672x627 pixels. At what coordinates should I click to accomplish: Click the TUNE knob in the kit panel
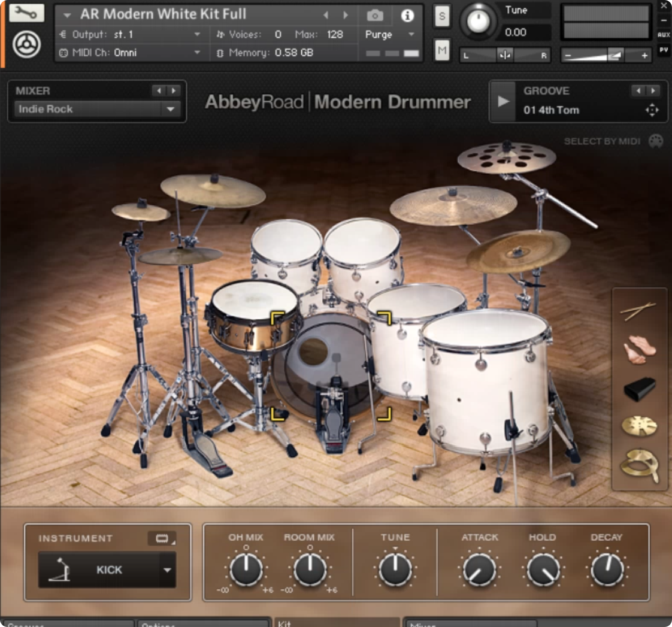[x=395, y=570]
